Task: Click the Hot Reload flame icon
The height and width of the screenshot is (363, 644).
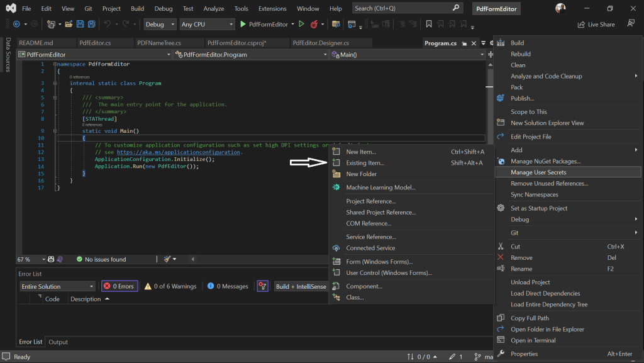Action: pyautogui.click(x=314, y=25)
